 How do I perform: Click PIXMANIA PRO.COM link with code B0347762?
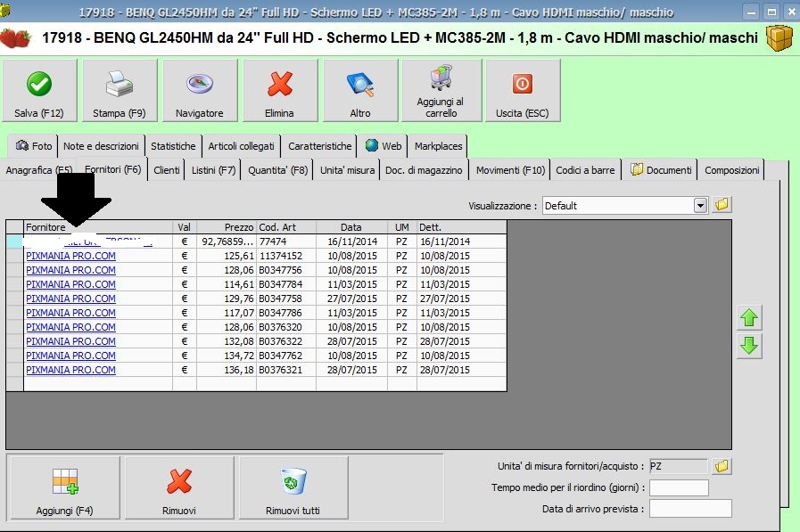tap(71, 356)
